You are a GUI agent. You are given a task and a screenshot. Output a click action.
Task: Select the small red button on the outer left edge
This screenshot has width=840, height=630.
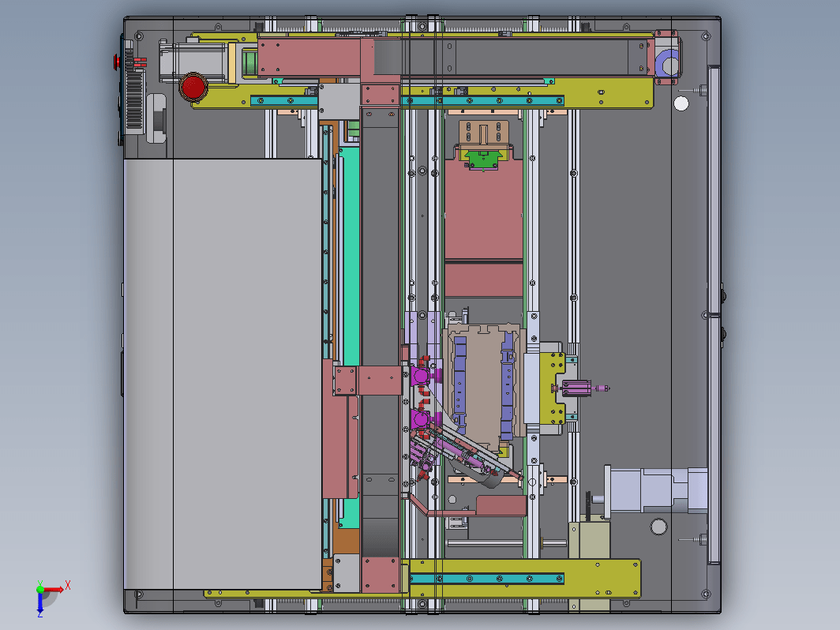click(116, 62)
